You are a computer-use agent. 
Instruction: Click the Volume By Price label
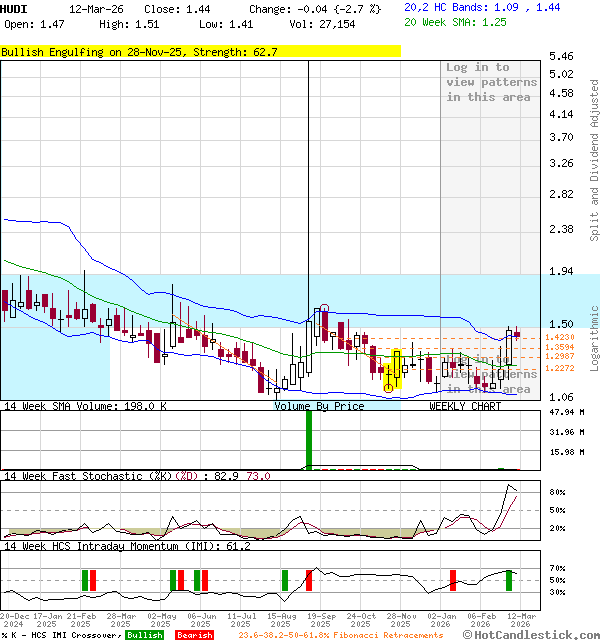319,407
